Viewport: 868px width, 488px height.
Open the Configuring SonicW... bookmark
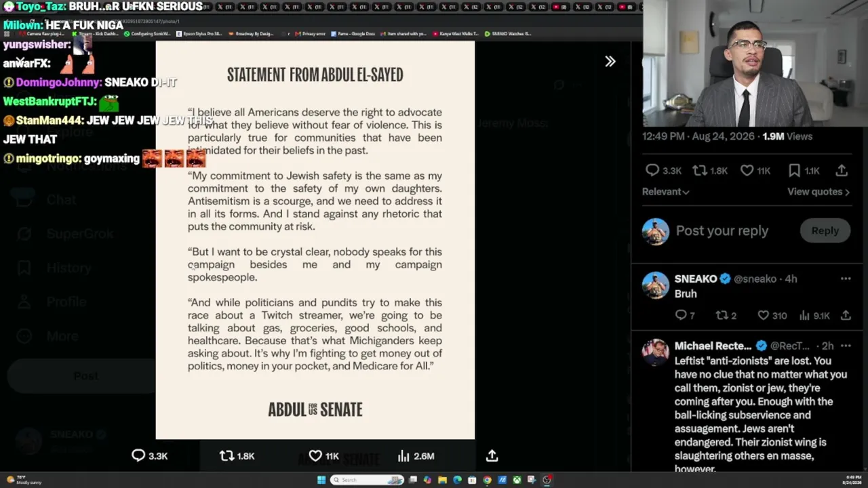[x=148, y=33]
